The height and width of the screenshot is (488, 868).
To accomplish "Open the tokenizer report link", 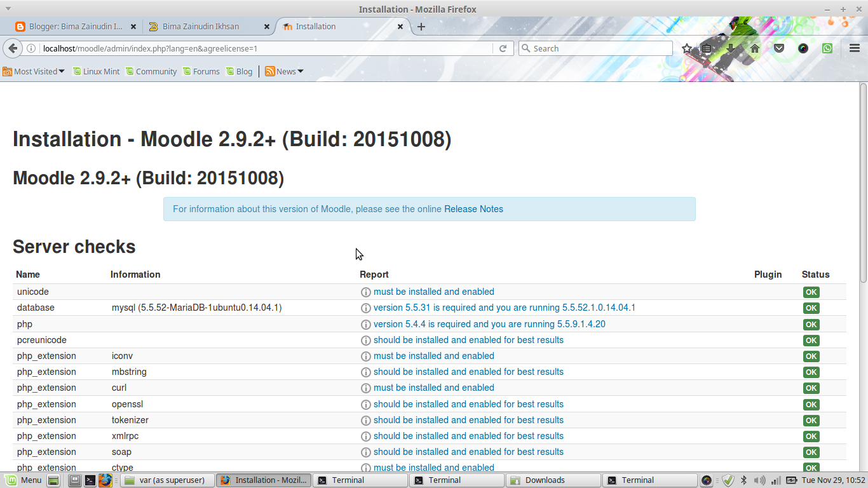I will click(468, 420).
